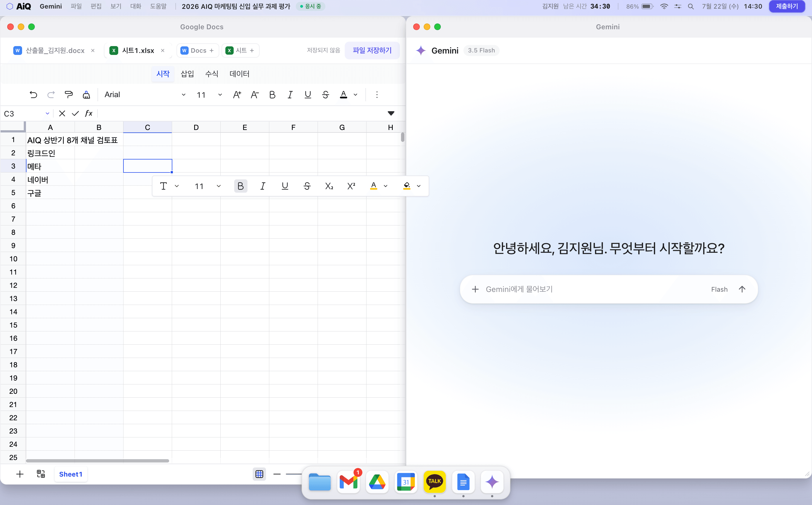
Task: Apply subscript formatting
Action: pos(329,186)
